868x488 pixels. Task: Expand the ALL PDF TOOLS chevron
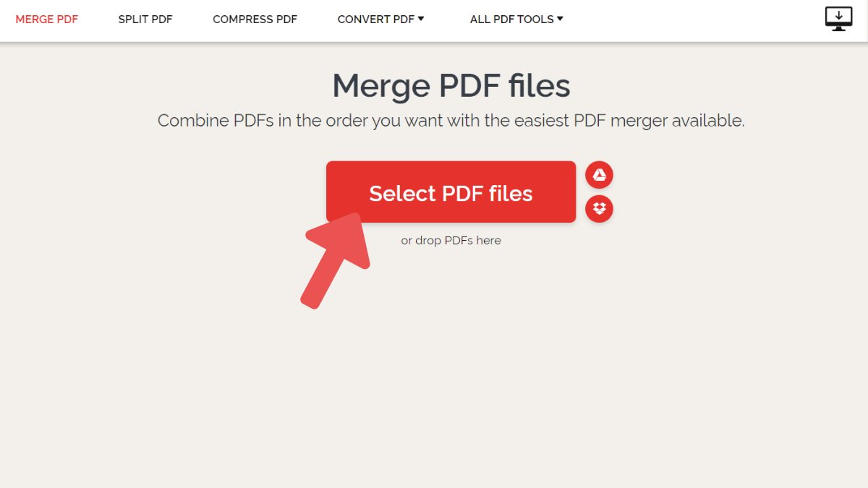click(x=558, y=19)
